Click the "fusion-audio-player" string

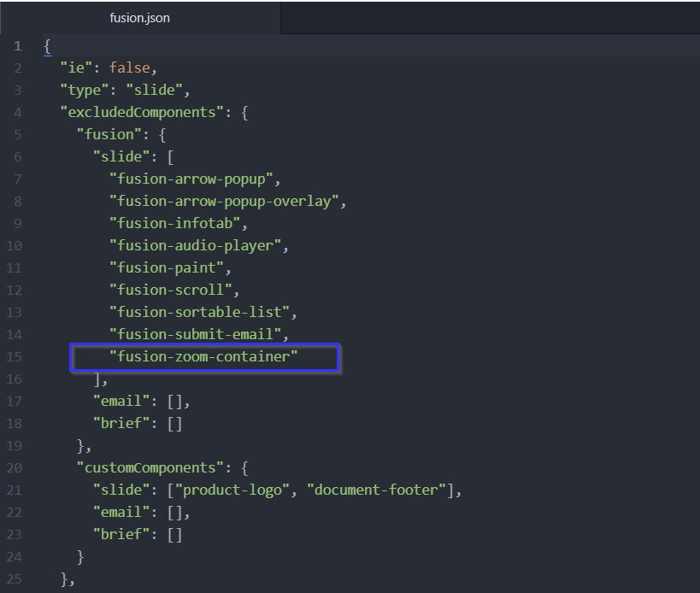(199, 245)
